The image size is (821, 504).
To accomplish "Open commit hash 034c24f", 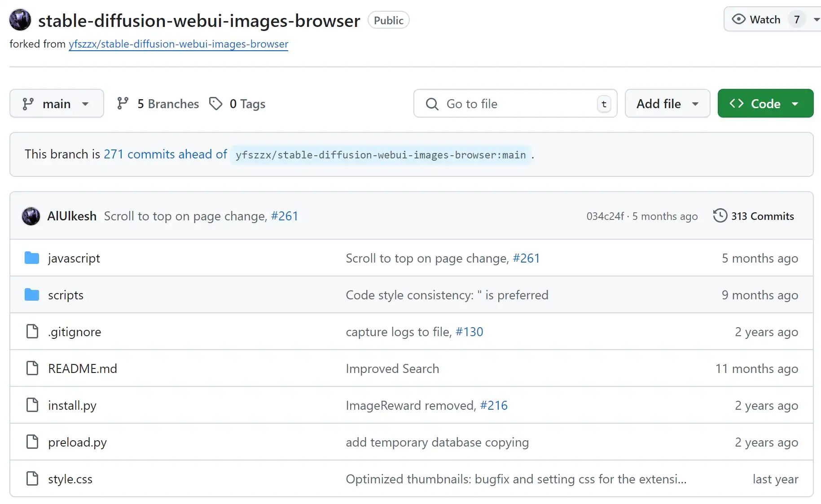I will (605, 216).
